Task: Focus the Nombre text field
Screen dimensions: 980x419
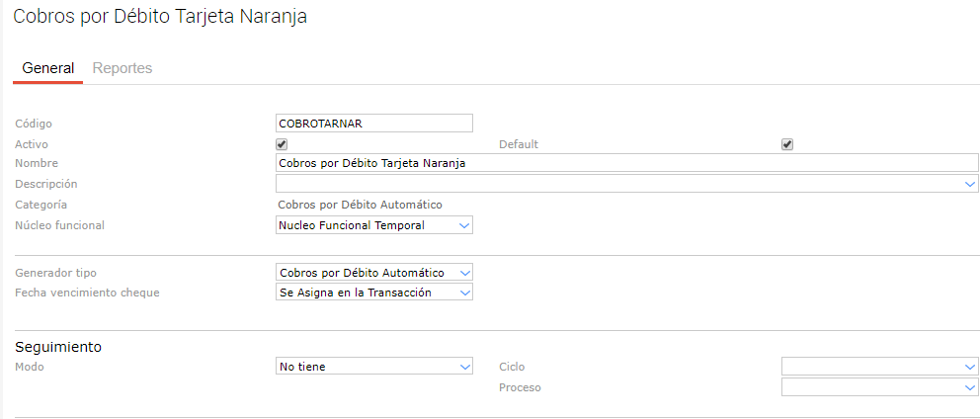Action: coord(627,163)
